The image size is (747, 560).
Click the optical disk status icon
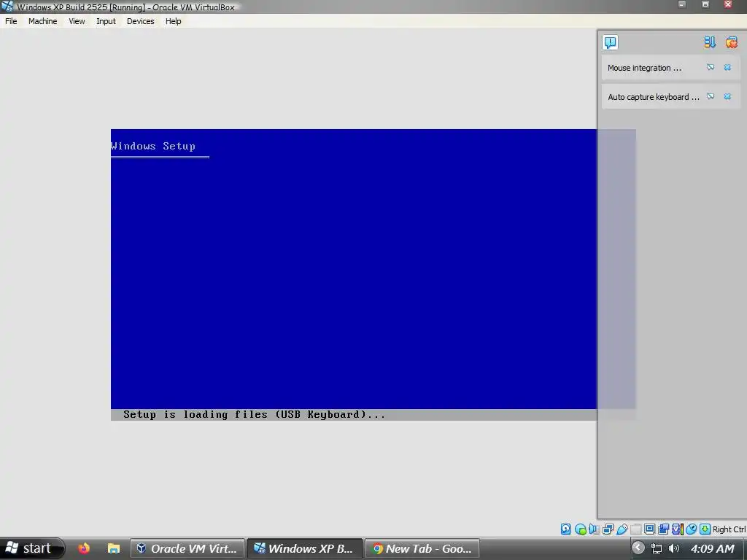tap(580, 529)
